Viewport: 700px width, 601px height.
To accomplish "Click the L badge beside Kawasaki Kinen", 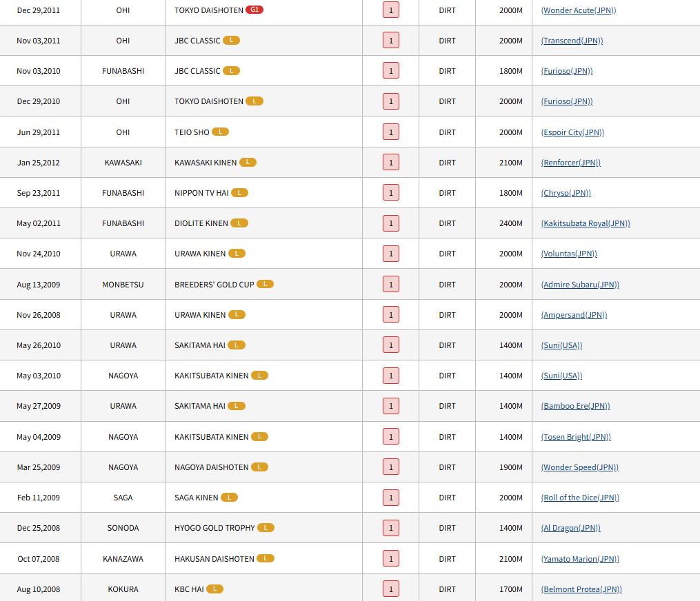I will 248,162.
